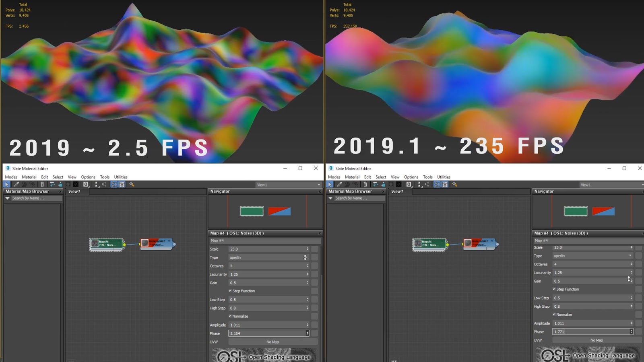Assign material to selection in 2.5 FPS editor
The height and width of the screenshot is (362, 644).
[x=32, y=184]
